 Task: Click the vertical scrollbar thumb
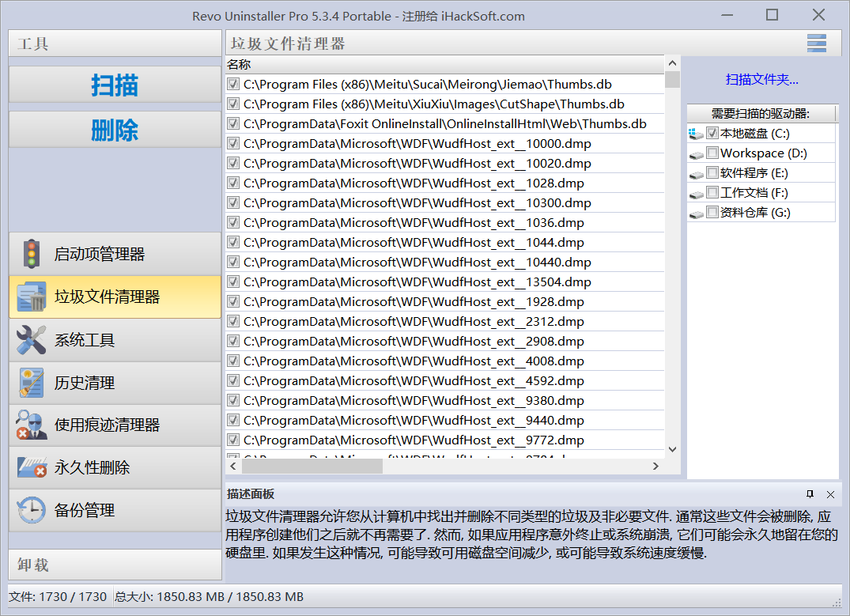tap(672, 79)
